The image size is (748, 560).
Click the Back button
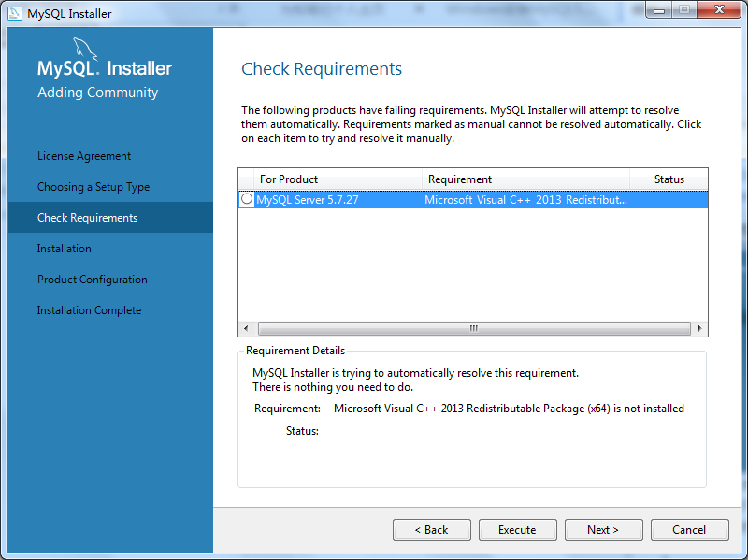[x=431, y=529]
